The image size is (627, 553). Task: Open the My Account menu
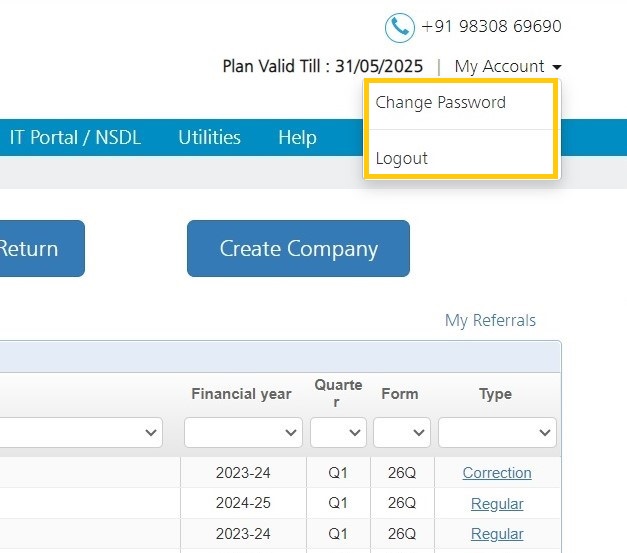[507, 66]
